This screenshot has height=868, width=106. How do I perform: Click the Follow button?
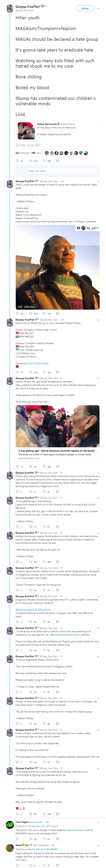point(85,8)
